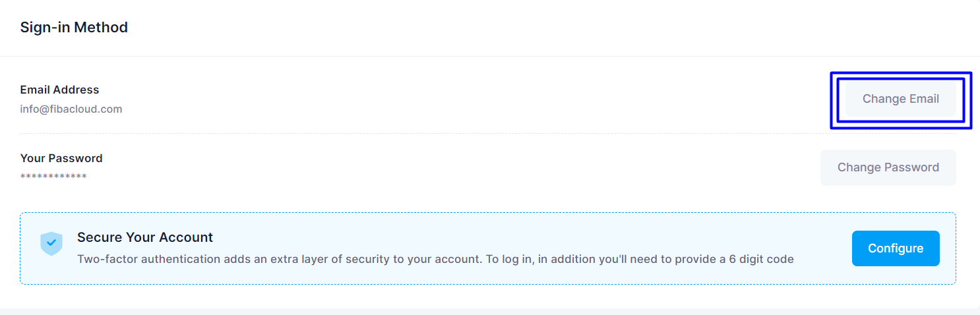Click the shield checkmark security icon
The height and width of the screenshot is (315, 980).
[x=51, y=244]
